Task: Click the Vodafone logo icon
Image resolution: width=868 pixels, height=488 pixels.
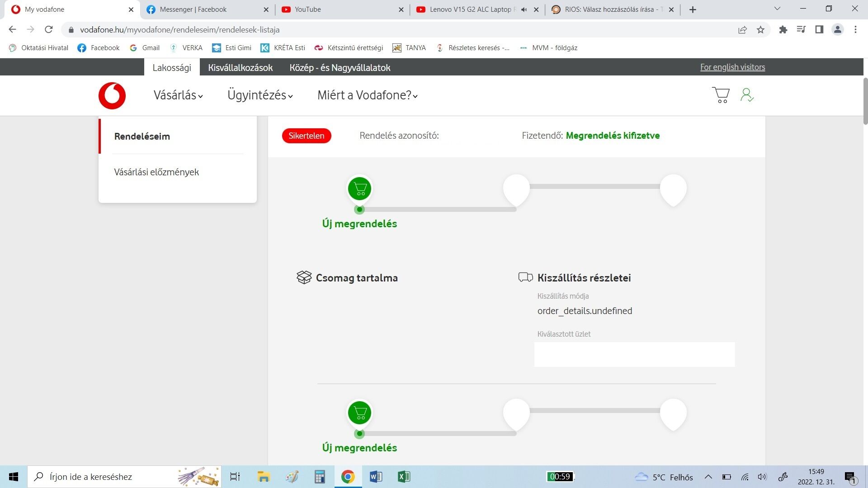Action: tap(112, 96)
